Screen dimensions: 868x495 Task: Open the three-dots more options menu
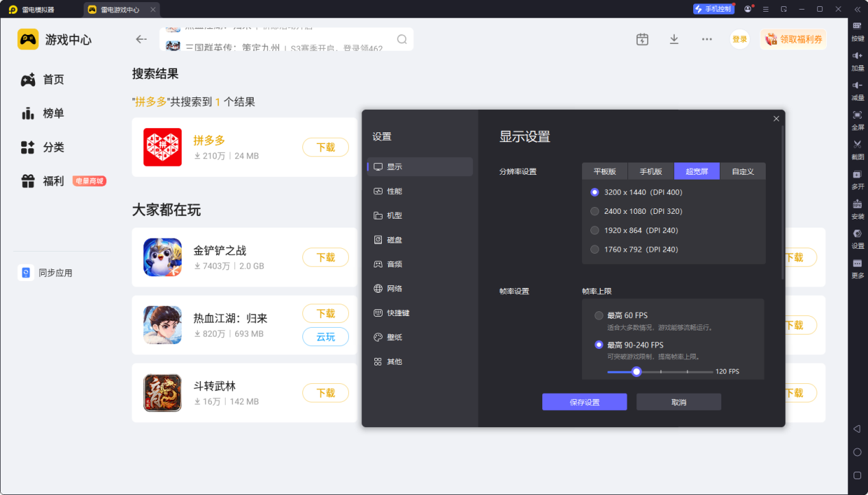pyautogui.click(x=707, y=39)
